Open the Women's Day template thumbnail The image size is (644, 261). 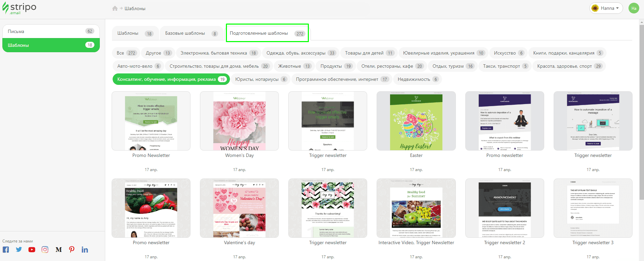(239, 121)
